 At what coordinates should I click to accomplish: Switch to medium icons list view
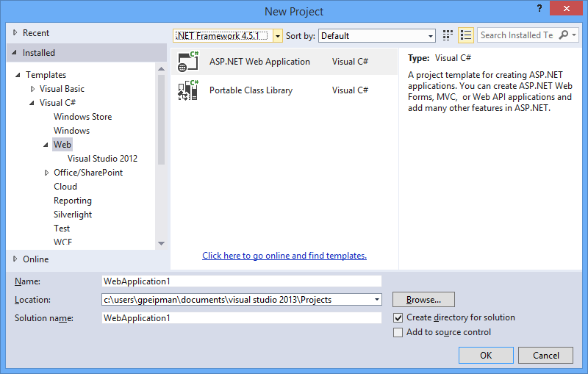click(x=466, y=35)
